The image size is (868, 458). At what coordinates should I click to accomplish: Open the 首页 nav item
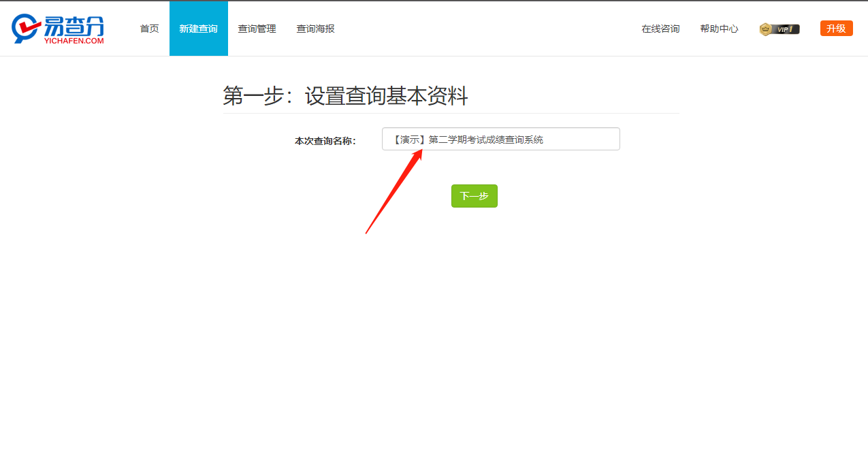[x=149, y=29]
